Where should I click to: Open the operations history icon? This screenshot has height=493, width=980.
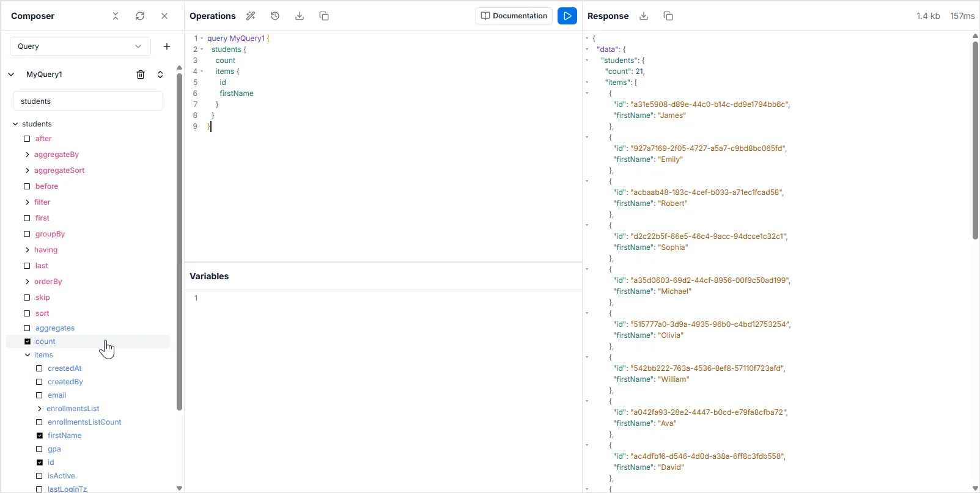(275, 16)
